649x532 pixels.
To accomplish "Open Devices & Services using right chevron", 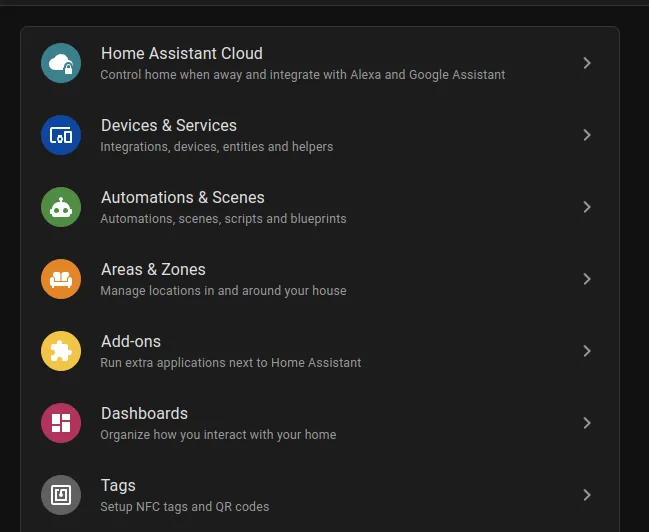I will click(x=587, y=135).
